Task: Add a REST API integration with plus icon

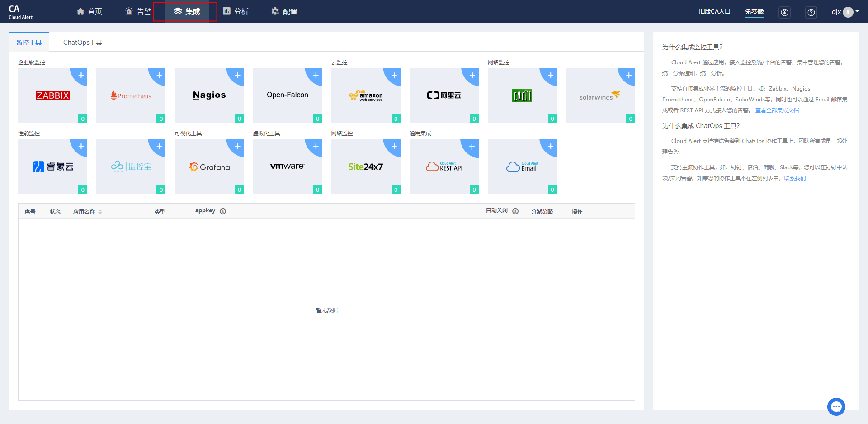Action: point(472,146)
